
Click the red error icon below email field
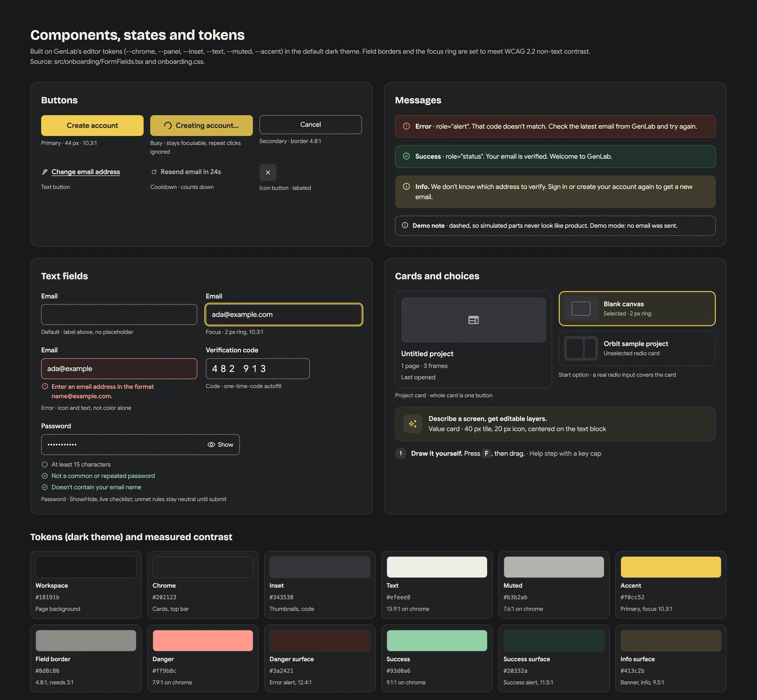tap(45, 386)
